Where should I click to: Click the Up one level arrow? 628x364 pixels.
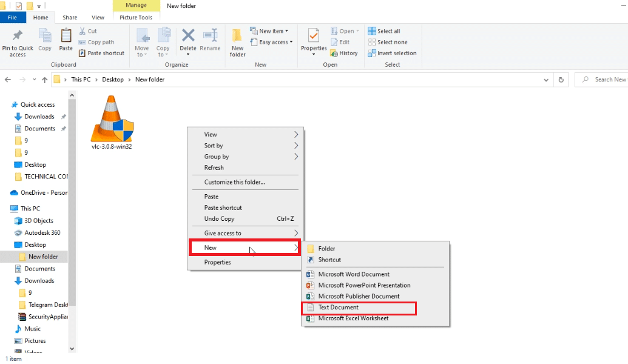44,79
